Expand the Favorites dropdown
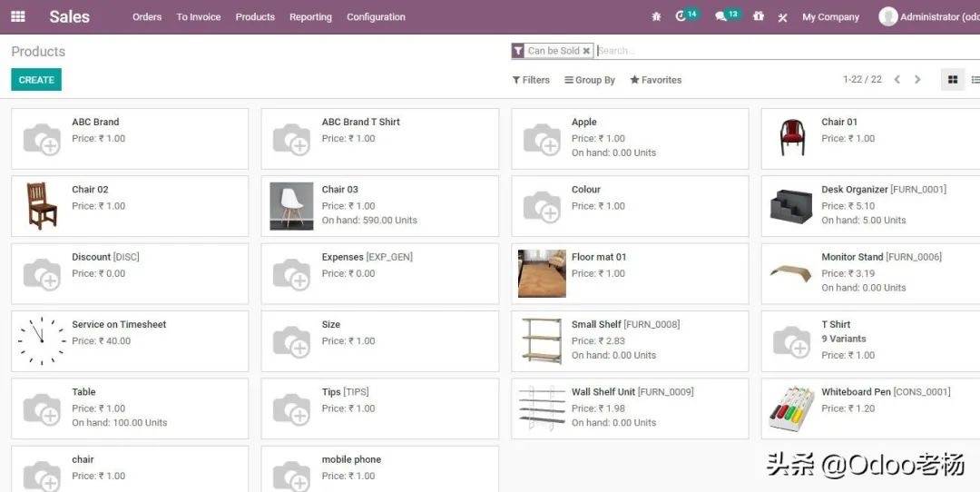This screenshot has height=492, width=980. [655, 80]
